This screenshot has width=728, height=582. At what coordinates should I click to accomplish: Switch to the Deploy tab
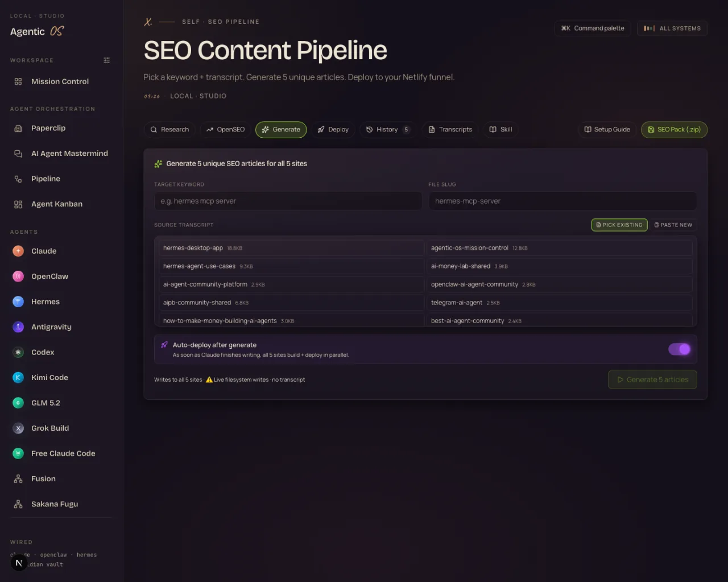[x=333, y=130]
